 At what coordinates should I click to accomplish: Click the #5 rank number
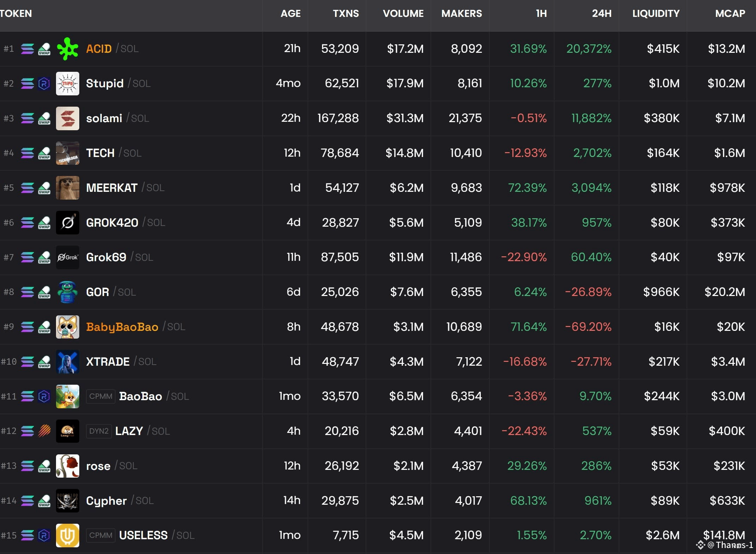[x=9, y=188]
